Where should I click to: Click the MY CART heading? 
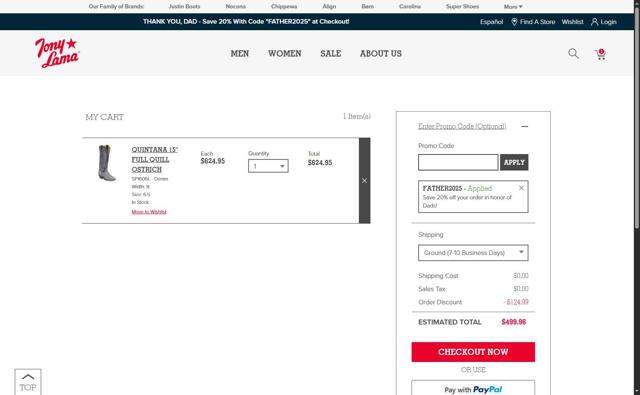pyautogui.click(x=104, y=117)
